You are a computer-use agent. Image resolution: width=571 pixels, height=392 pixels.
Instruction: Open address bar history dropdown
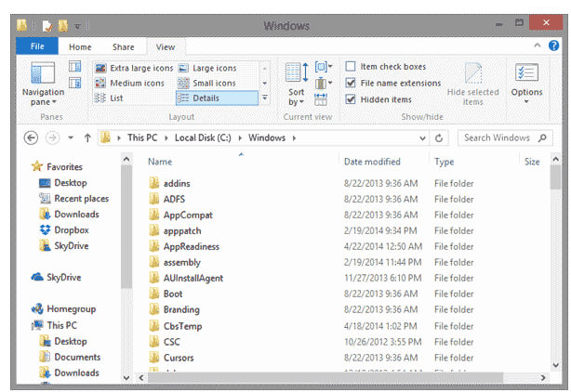[x=422, y=138]
